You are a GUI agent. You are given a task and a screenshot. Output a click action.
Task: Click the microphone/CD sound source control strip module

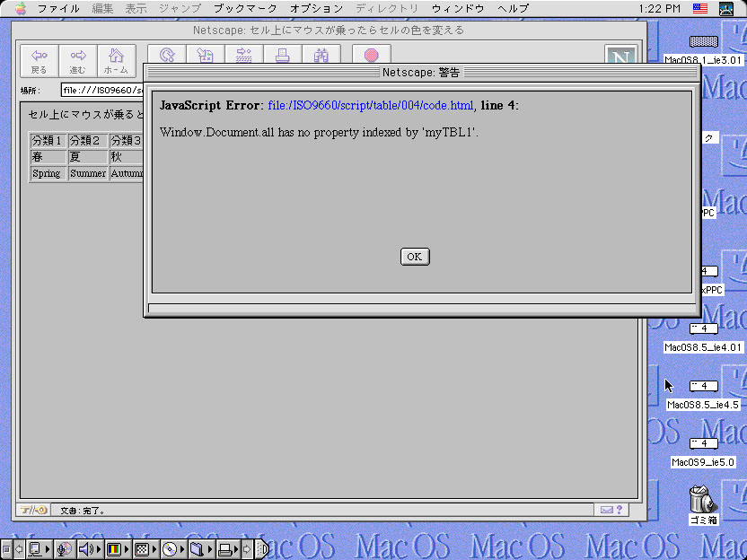pos(65,549)
